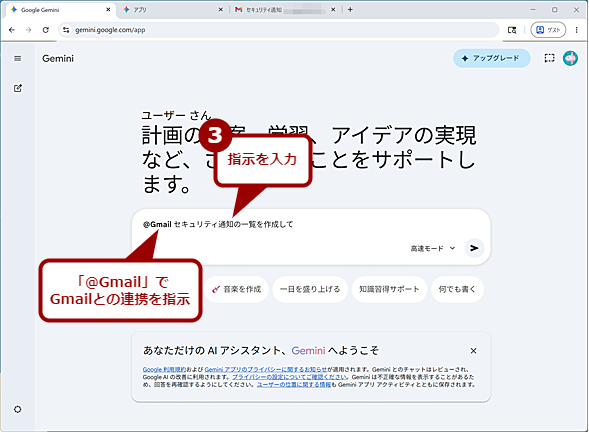
Task: Switch to the アプリ browser tab
Action: [x=174, y=10]
